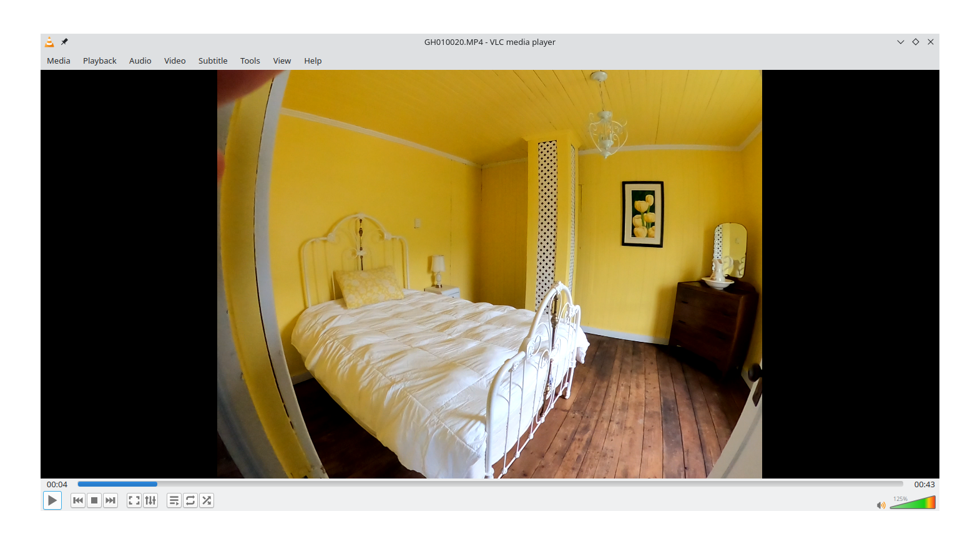Click the GH010020.MP4 title bar text
Screen dimensions: 980x559
[x=490, y=42]
